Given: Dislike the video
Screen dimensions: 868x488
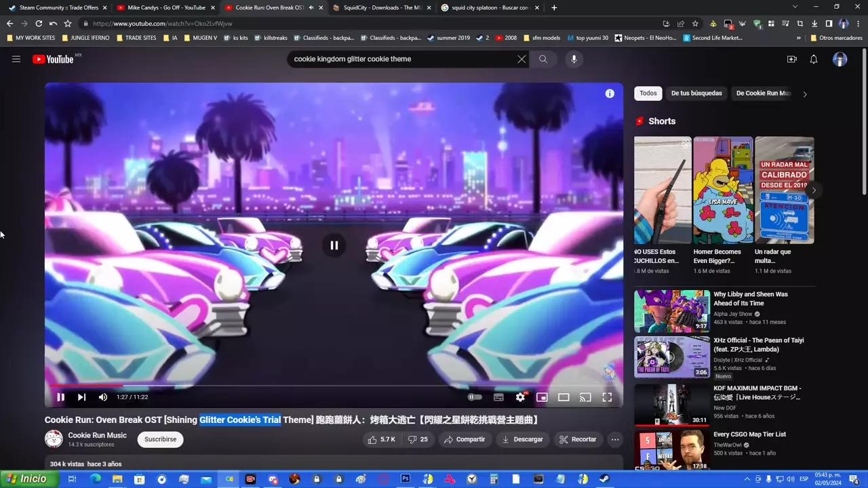Looking at the screenshot, I should pos(418,439).
